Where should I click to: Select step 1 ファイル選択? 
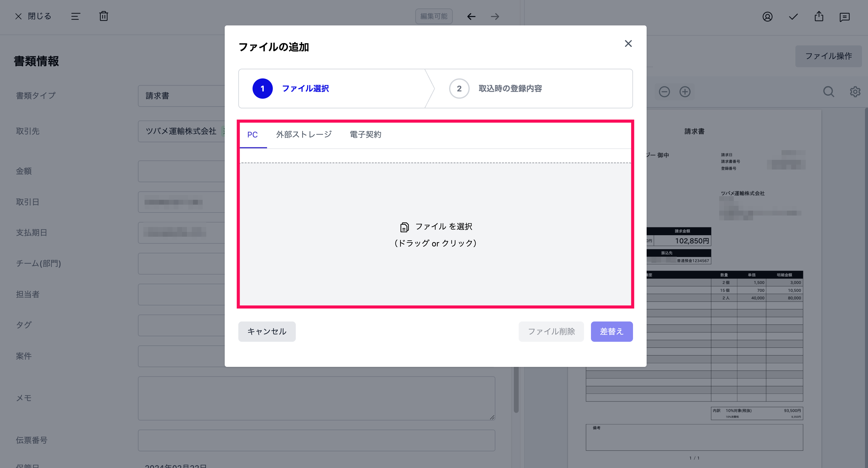click(x=290, y=89)
